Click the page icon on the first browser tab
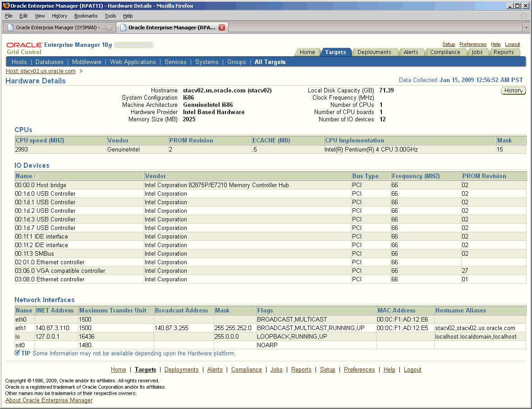 [x=10, y=27]
